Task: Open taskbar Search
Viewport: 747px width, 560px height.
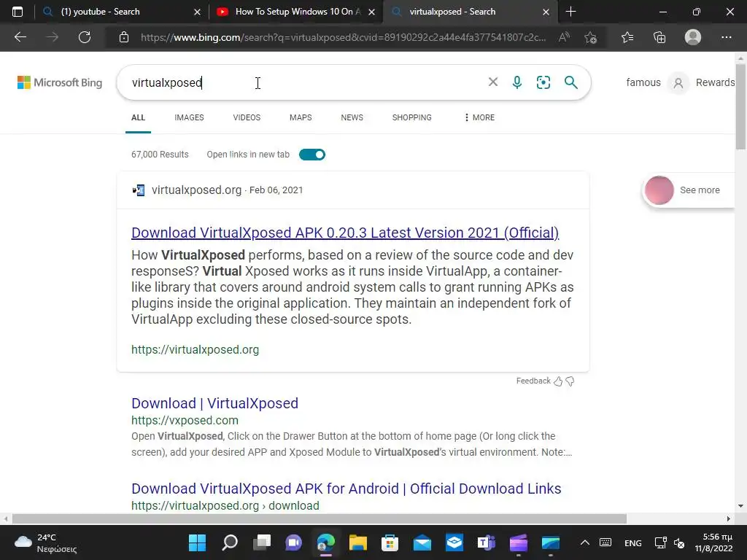Action: pyautogui.click(x=230, y=542)
